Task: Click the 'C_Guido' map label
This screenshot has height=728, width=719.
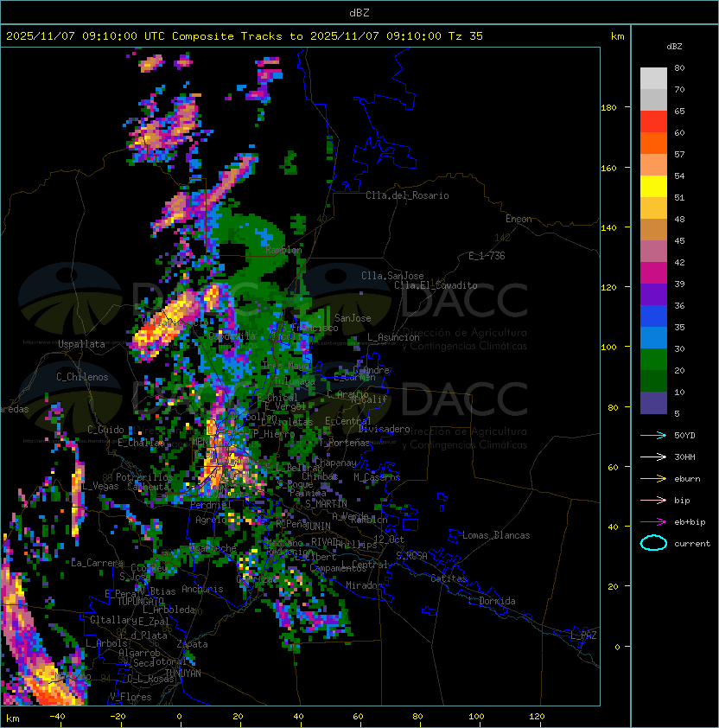Action: pyautogui.click(x=105, y=430)
